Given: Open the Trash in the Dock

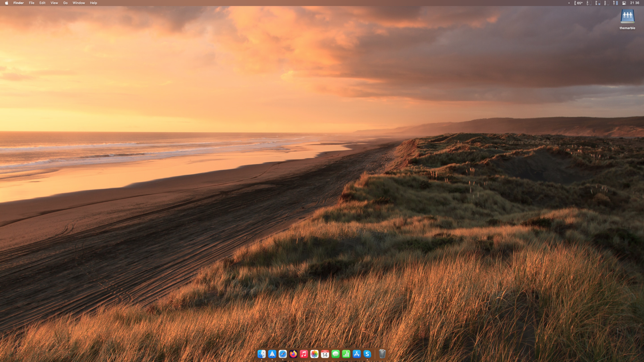Looking at the screenshot, I should click(x=382, y=354).
